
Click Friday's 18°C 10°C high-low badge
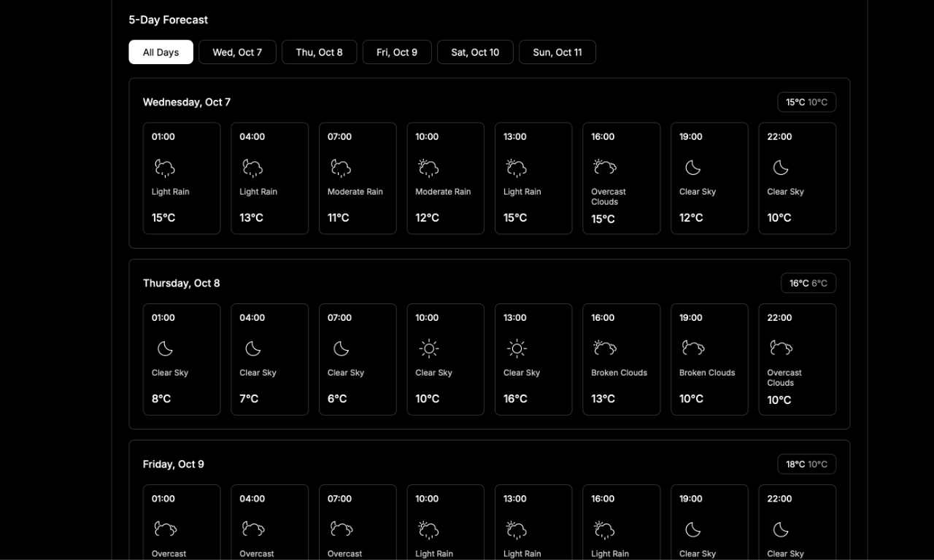click(806, 464)
